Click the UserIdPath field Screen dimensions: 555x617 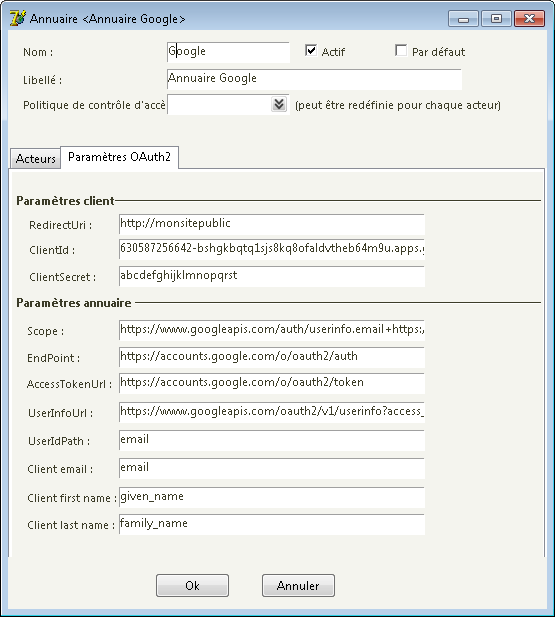click(x=272, y=440)
